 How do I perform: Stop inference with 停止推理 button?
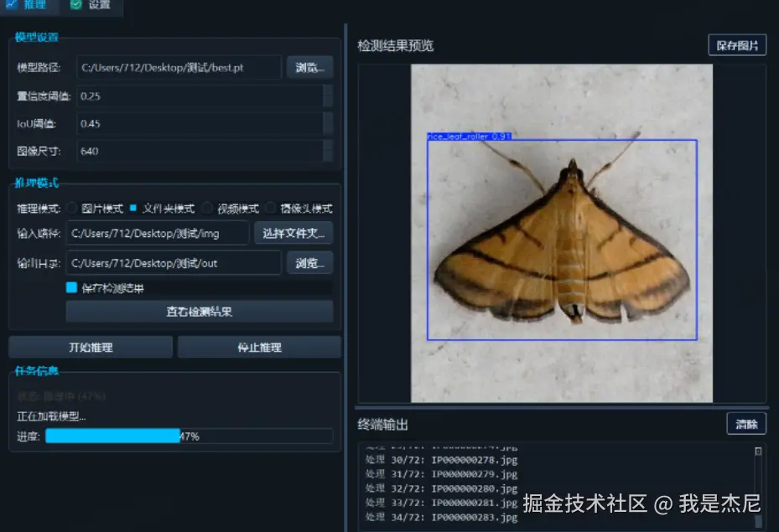(x=259, y=346)
